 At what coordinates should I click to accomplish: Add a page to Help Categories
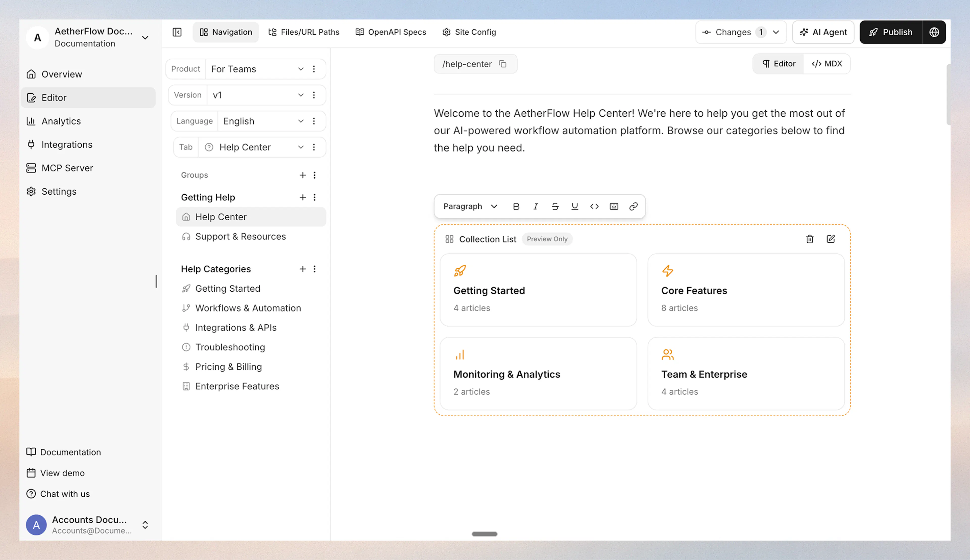[302, 269]
